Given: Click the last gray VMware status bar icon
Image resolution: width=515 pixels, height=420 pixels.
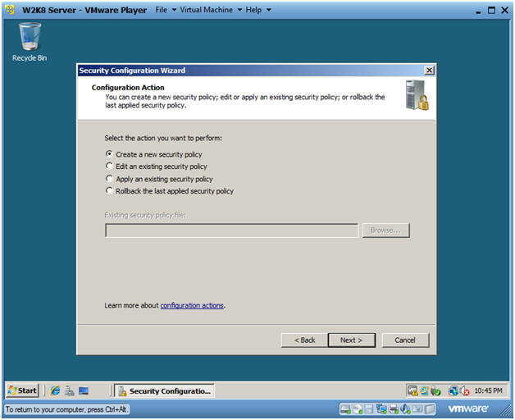Looking at the screenshot, I should 429,409.
